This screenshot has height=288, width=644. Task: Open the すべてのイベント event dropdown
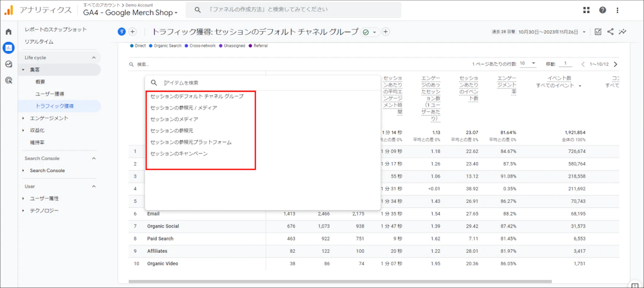[x=559, y=86]
